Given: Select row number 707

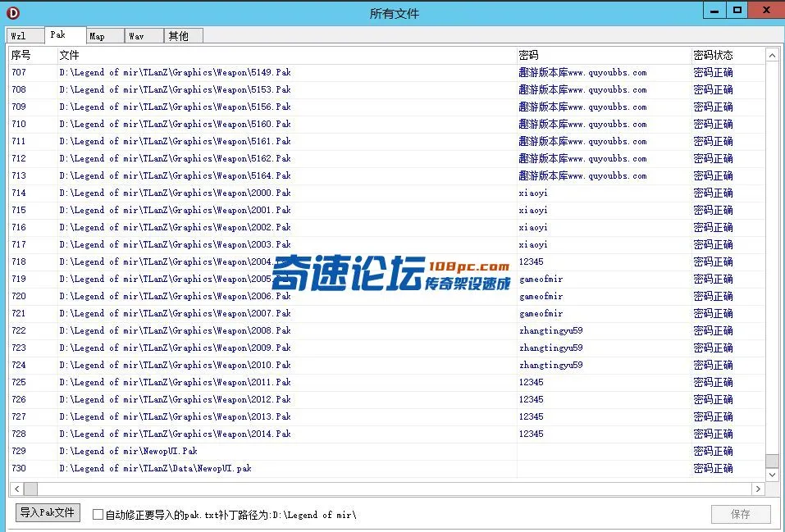Looking at the screenshot, I should (19, 73).
